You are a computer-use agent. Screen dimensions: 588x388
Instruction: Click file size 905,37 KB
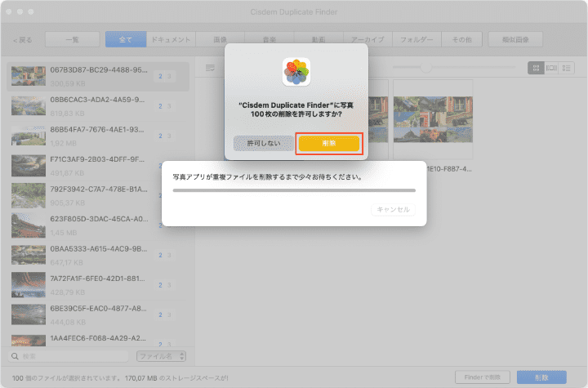click(x=67, y=203)
